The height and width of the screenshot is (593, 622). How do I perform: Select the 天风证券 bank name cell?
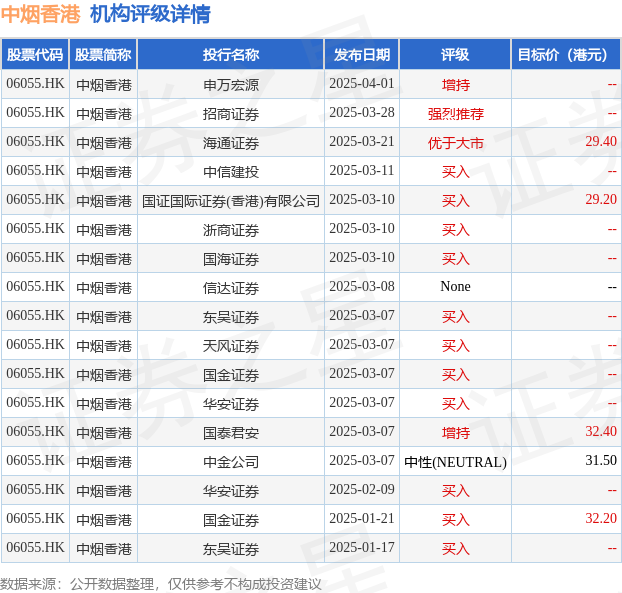[231, 345]
